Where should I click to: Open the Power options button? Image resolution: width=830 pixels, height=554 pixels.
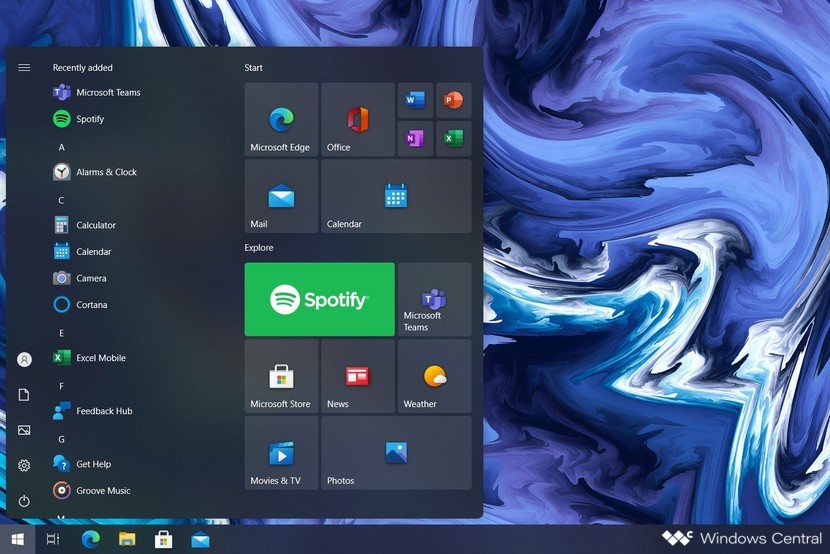tap(24, 500)
